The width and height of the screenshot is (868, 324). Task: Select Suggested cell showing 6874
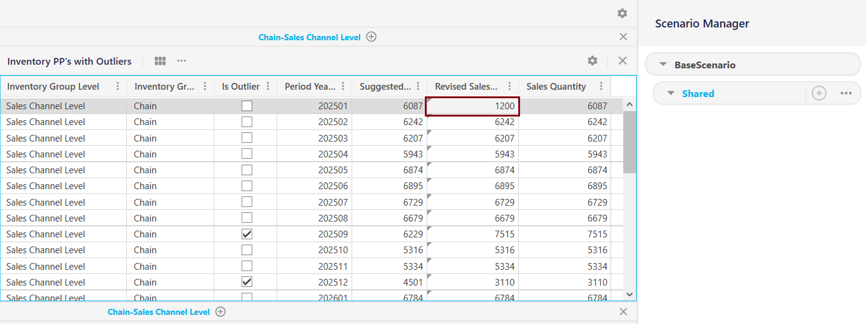coord(389,170)
